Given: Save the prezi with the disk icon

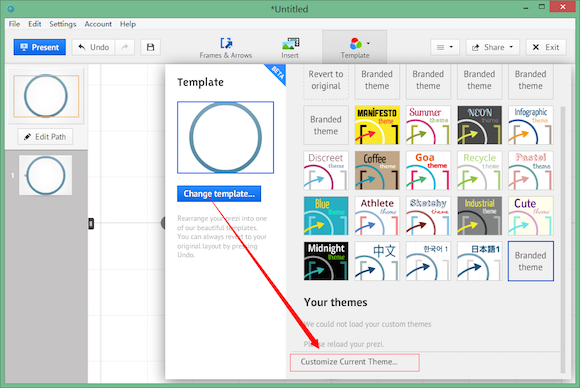Looking at the screenshot, I should click(151, 47).
